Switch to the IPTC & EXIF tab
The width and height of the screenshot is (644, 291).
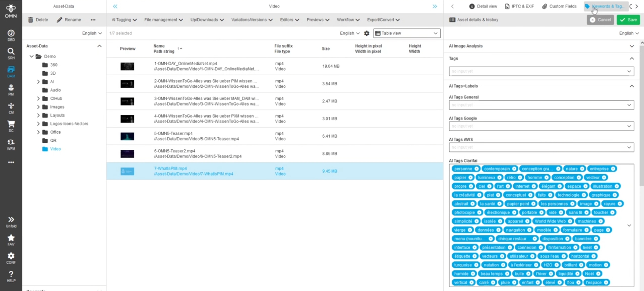coord(519,6)
